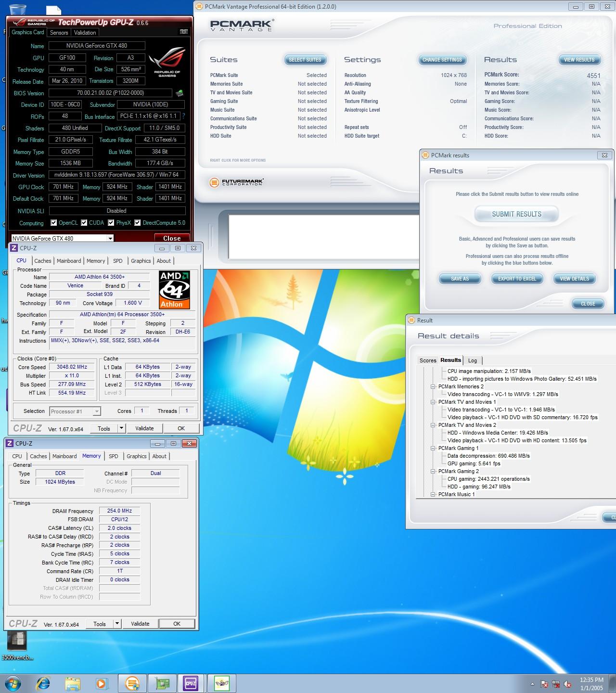Collapse the PCMark Gaming 1 node
616x693 pixels.
(x=433, y=448)
